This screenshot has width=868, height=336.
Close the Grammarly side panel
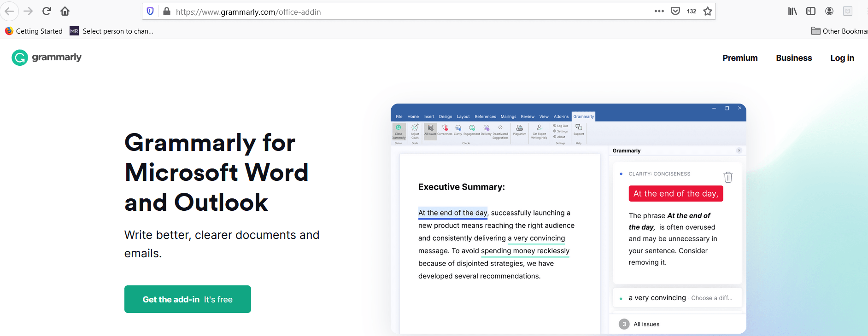coord(739,151)
